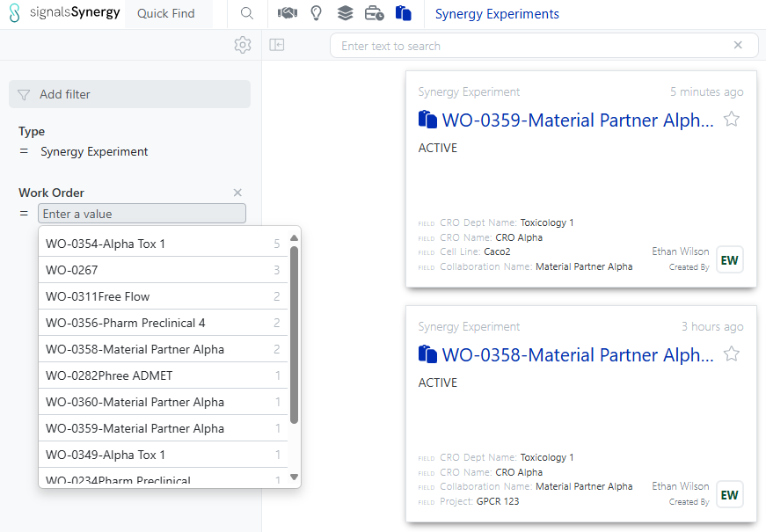Click CRO Dept Name on WO-0359 card
This screenshot has height=532, width=766.
[x=496, y=222]
